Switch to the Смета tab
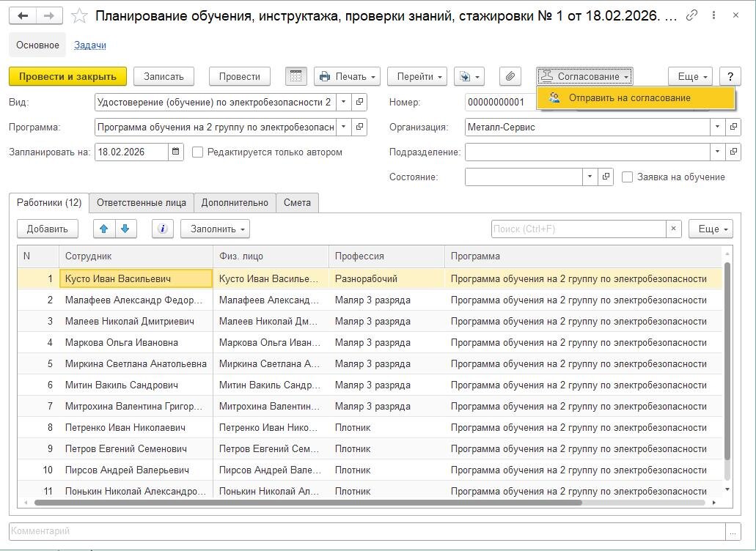The width and height of the screenshot is (756, 551). [297, 203]
